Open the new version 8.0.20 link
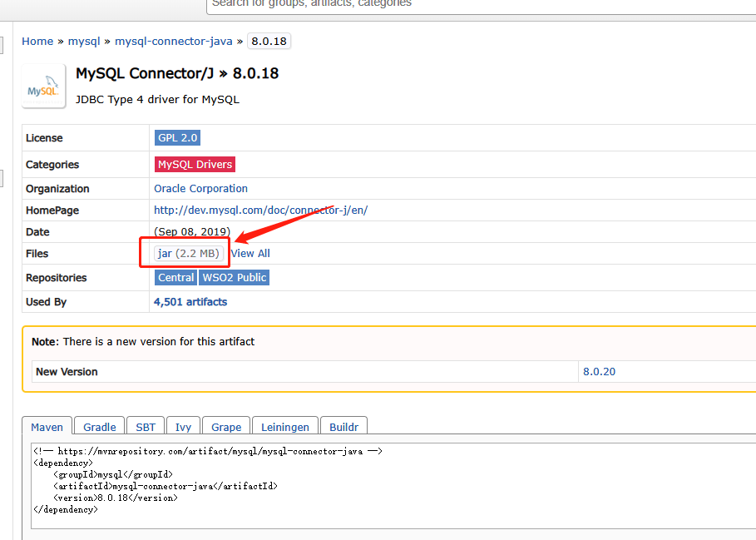756x540 pixels. click(x=599, y=372)
